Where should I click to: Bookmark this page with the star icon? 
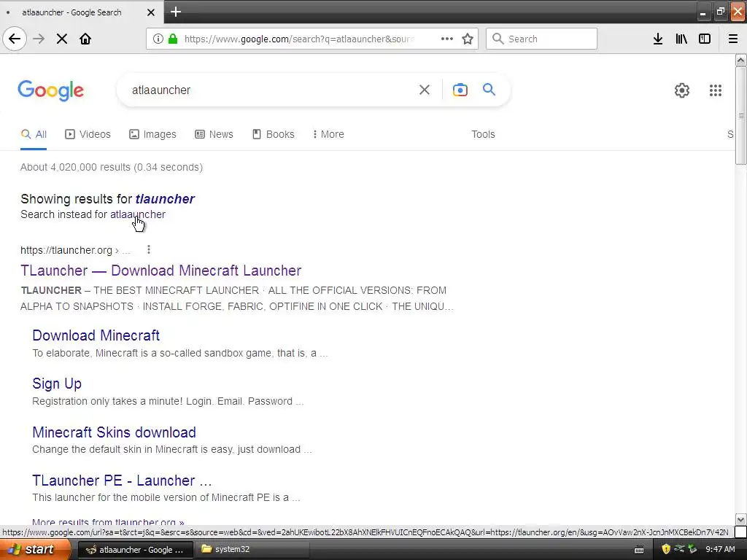pos(468,39)
